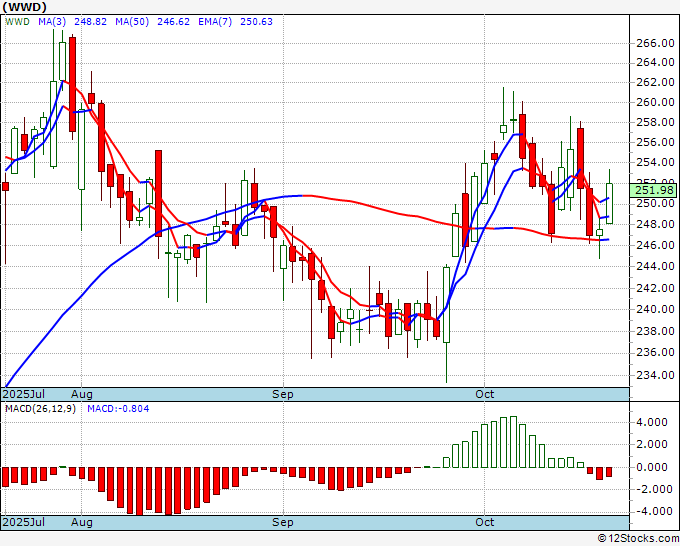The width and height of the screenshot is (680, 546).
Task: Click the 246.00 price axis label
Action: [x=655, y=245]
